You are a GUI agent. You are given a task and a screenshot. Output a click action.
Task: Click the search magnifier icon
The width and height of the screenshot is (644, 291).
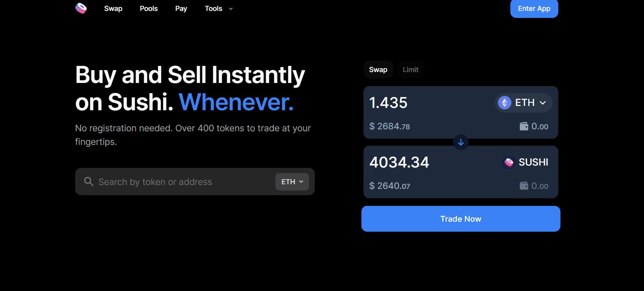(x=89, y=182)
